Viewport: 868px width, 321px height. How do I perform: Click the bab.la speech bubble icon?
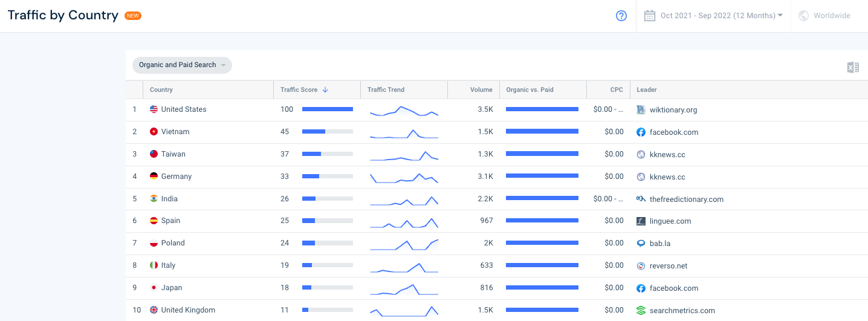(x=641, y=244)
